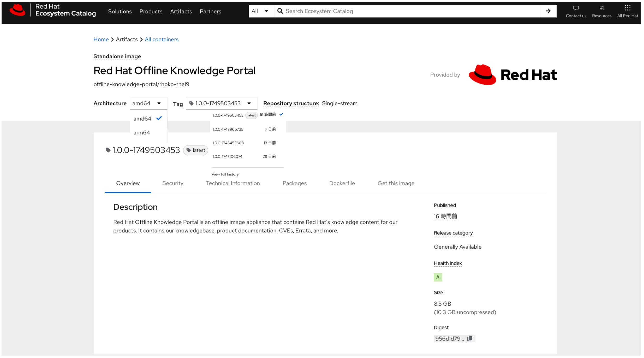
Task: Switch to the Overview tab
Action: coord(128,183)
